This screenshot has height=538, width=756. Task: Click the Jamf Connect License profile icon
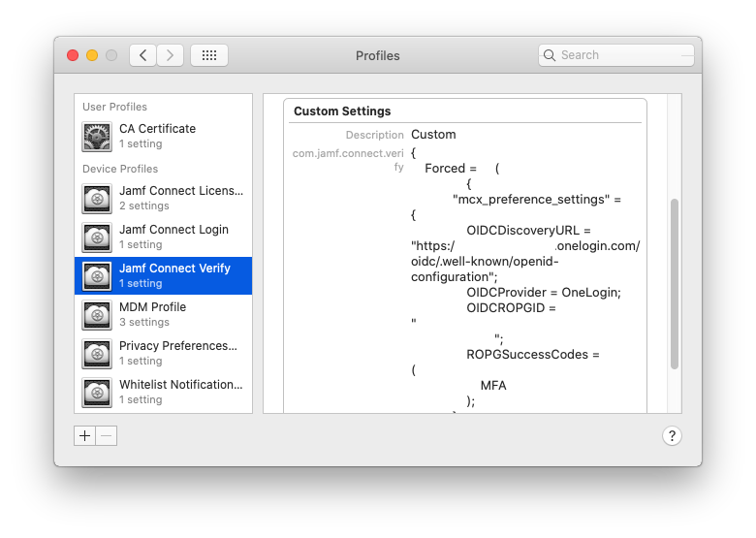click(x=97, y=199)
